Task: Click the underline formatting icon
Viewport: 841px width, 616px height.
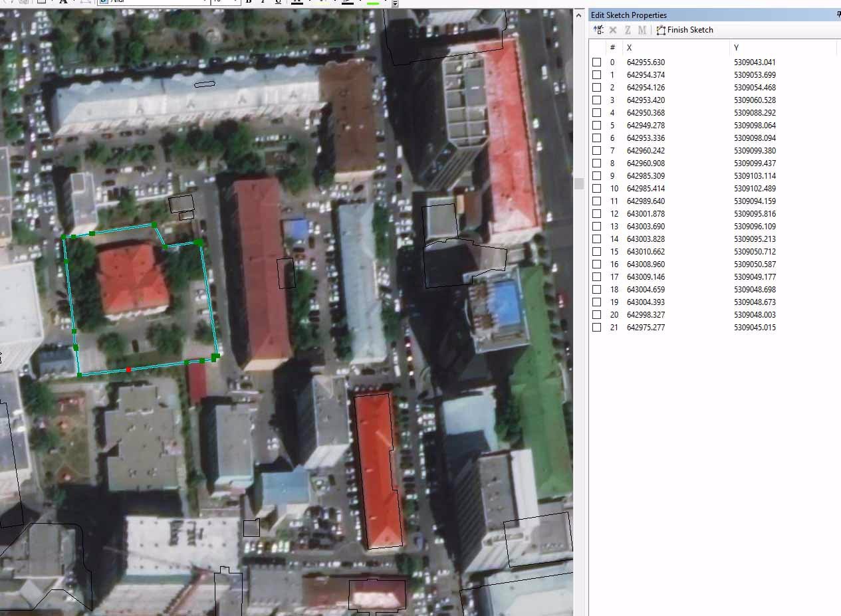Action: tap(278, 2)
